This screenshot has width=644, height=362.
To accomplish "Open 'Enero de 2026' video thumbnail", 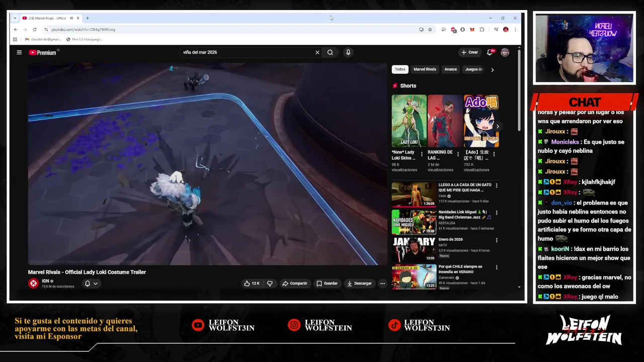I will [414, 249].
